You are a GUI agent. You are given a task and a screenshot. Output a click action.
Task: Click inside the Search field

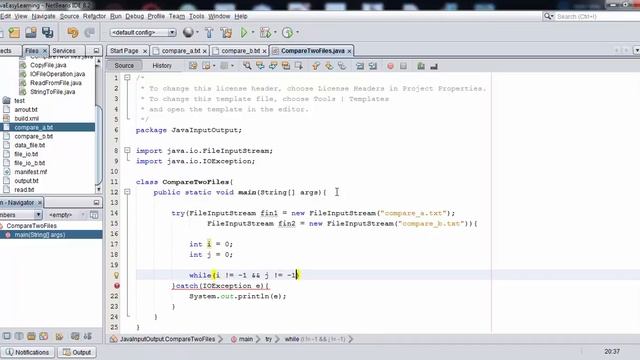597,16
